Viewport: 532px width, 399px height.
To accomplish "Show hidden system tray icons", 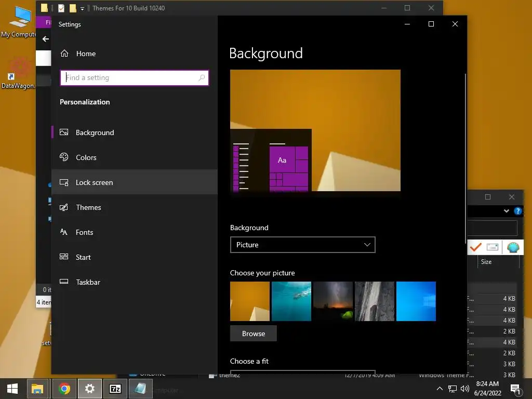I will (440, 389).
